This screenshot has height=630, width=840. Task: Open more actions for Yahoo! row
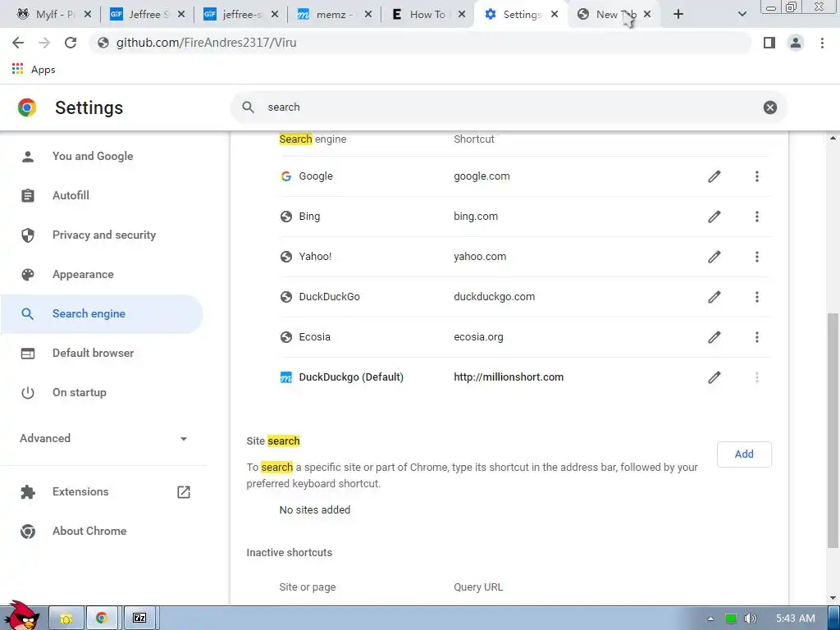[x=757, y=257]
